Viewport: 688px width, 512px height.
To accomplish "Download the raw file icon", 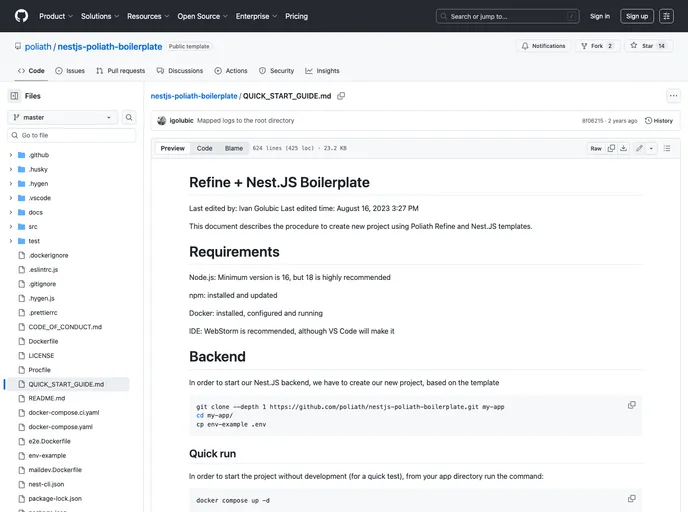I will [623, 148].
